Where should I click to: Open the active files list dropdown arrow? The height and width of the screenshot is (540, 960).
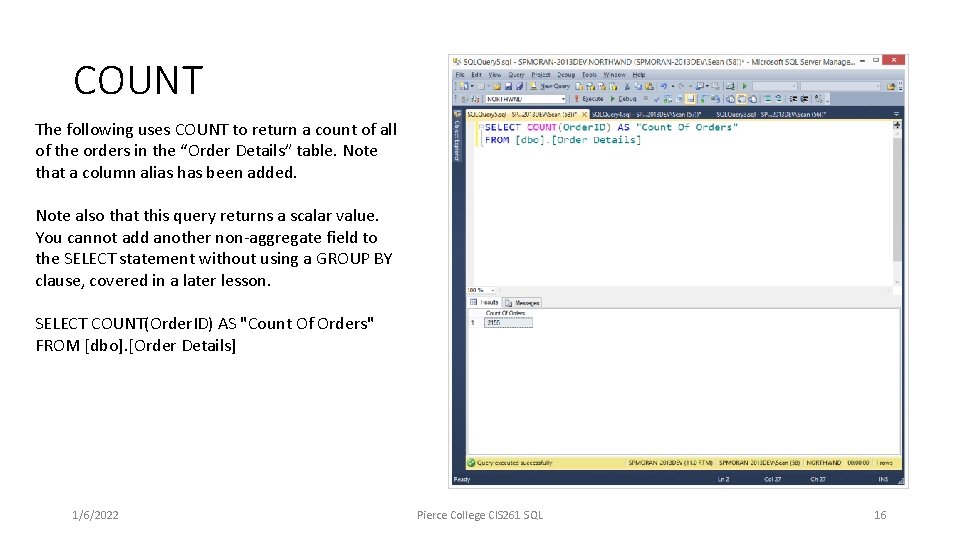tap(896, 114)
